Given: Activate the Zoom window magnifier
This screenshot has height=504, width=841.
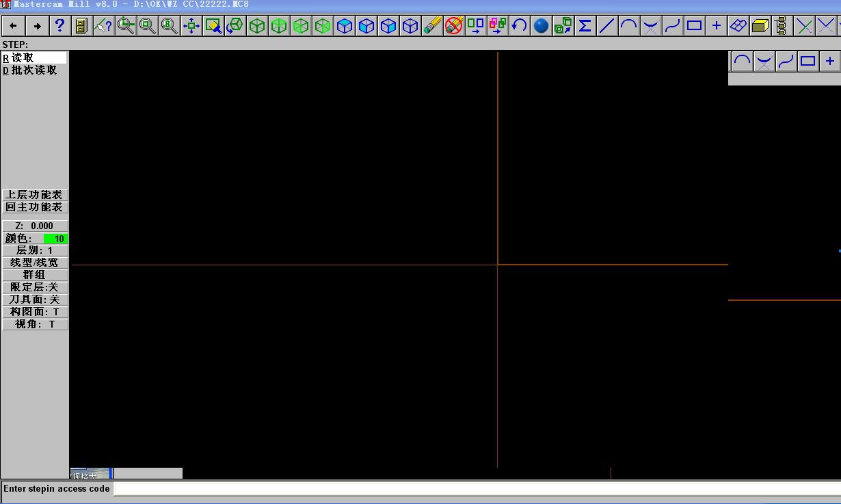Looking at the screenshot, I should coord(125,26).
